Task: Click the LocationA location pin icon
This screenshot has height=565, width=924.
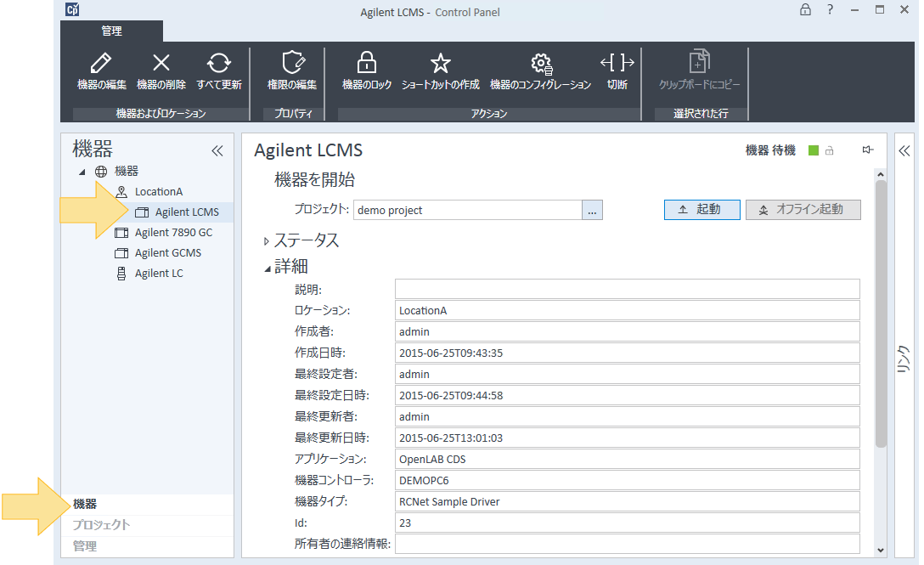Action: click(121, 192)
